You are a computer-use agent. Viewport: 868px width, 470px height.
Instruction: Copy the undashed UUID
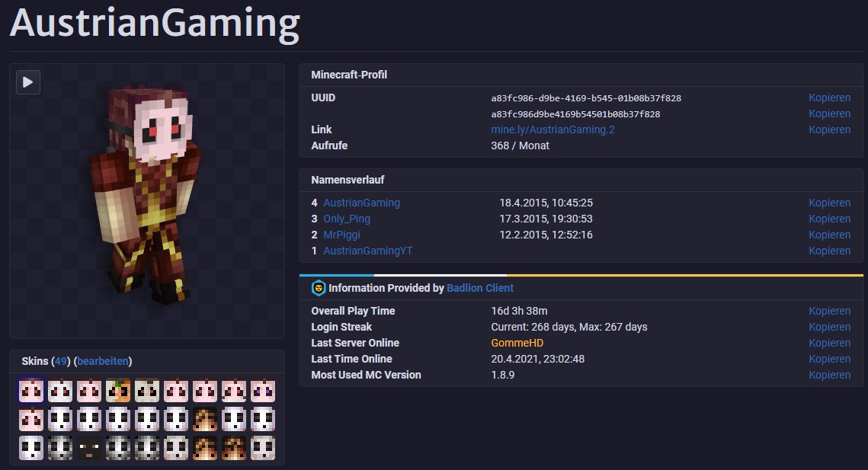point(829,114)
